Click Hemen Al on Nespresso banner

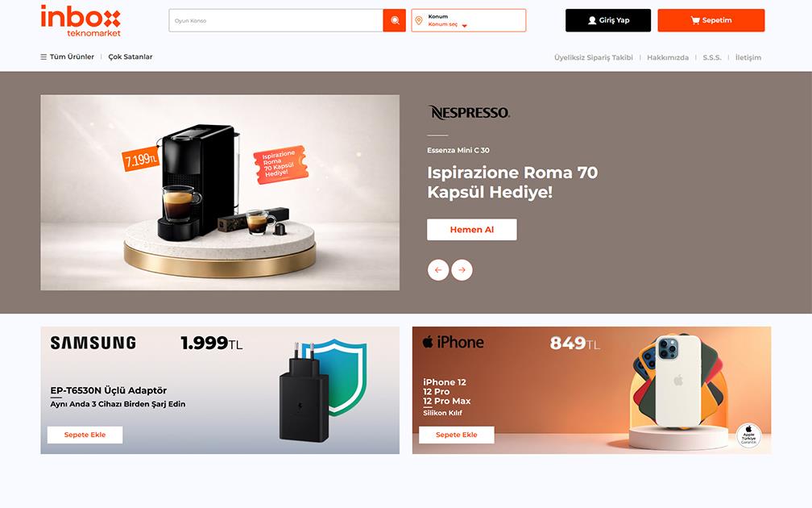pyautogui.click(x=472, y=230)
